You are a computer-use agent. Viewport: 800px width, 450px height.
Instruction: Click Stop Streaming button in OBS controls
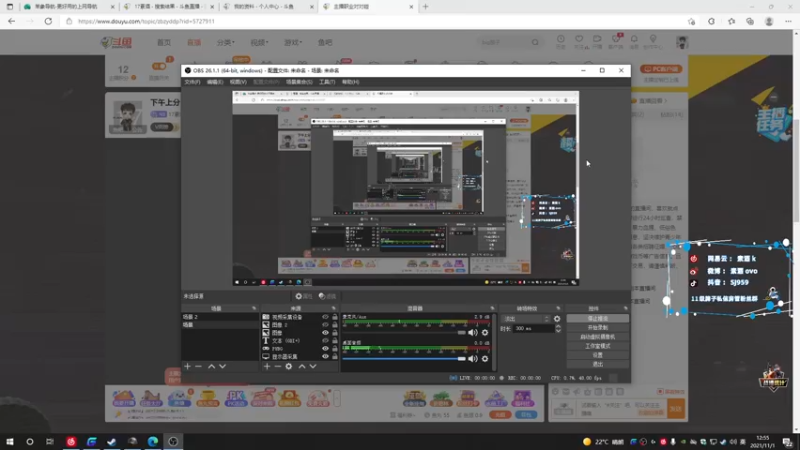pos(597,318)
